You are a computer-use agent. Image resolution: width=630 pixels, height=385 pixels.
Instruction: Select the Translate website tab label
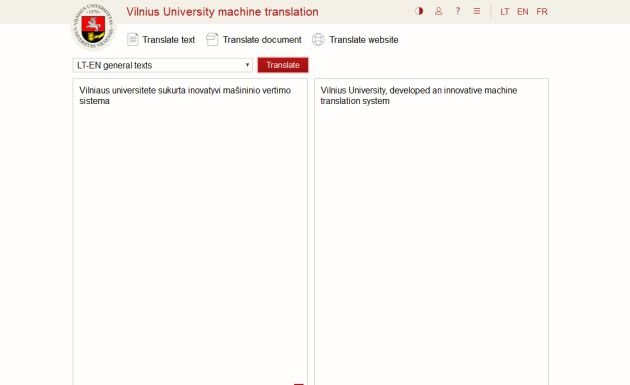pyautogui.click(x=364, y=40)
